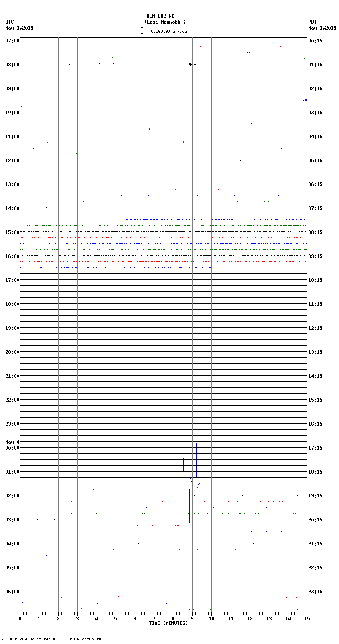Click the TIME (MINUTES) axis label

tap(168, 623)
